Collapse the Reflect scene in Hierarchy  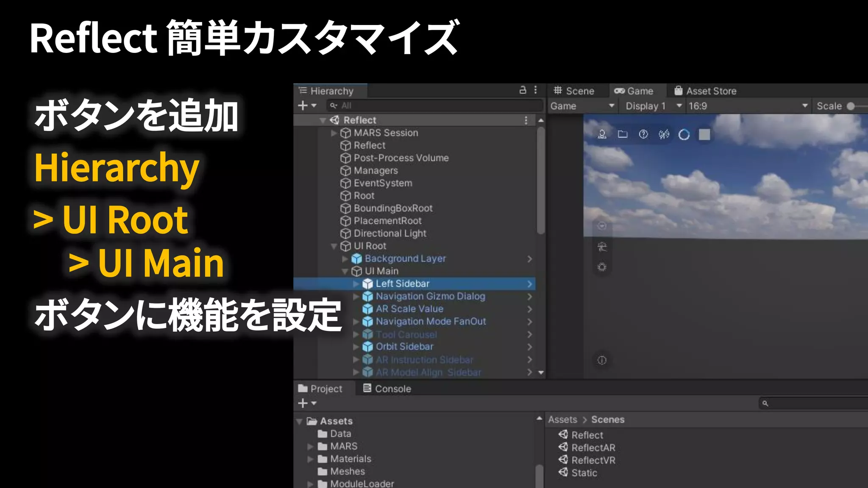point(323,121)
